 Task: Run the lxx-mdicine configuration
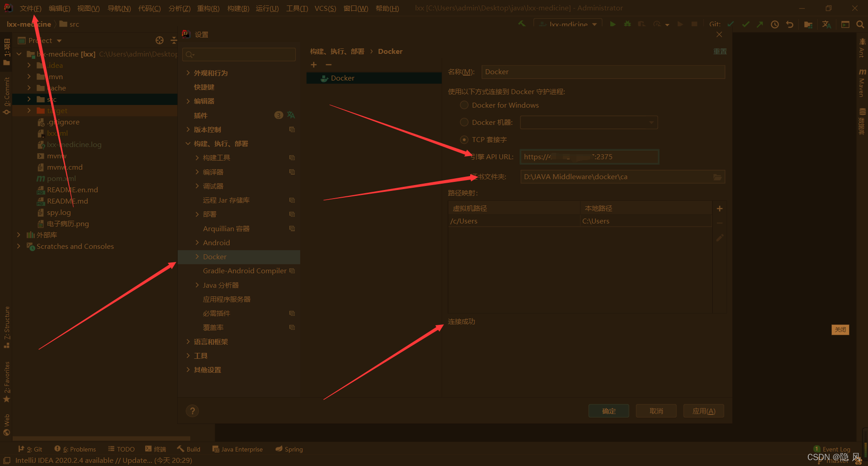coord(613,24)
